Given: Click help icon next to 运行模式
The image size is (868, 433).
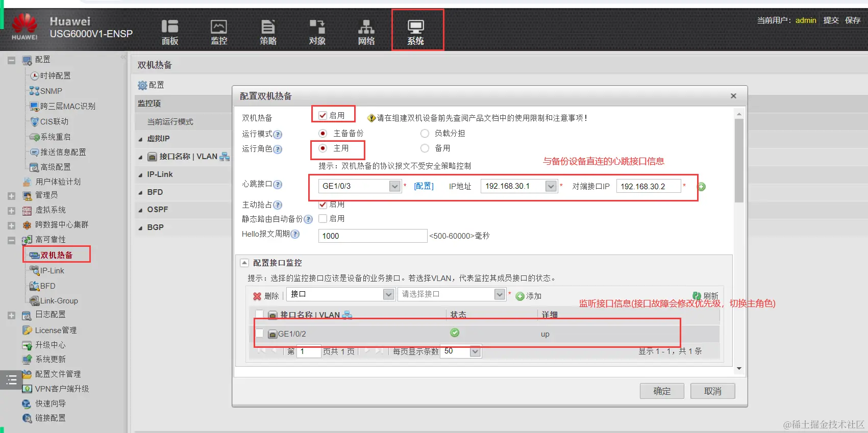Looking at the screenshot, I should click(278, 135).
